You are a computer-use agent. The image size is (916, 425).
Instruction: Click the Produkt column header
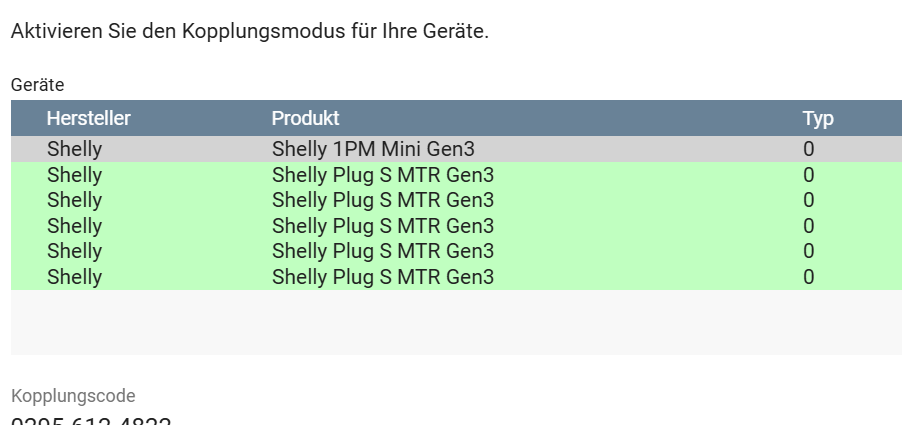[305, 119]
